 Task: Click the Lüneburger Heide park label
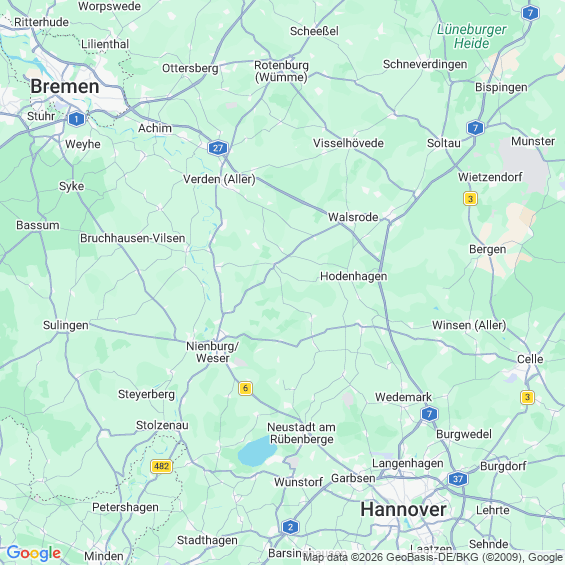(472, 36)
